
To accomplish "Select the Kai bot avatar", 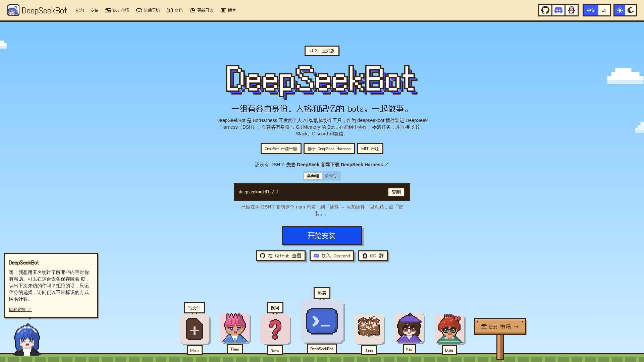I will coord(409,328).
